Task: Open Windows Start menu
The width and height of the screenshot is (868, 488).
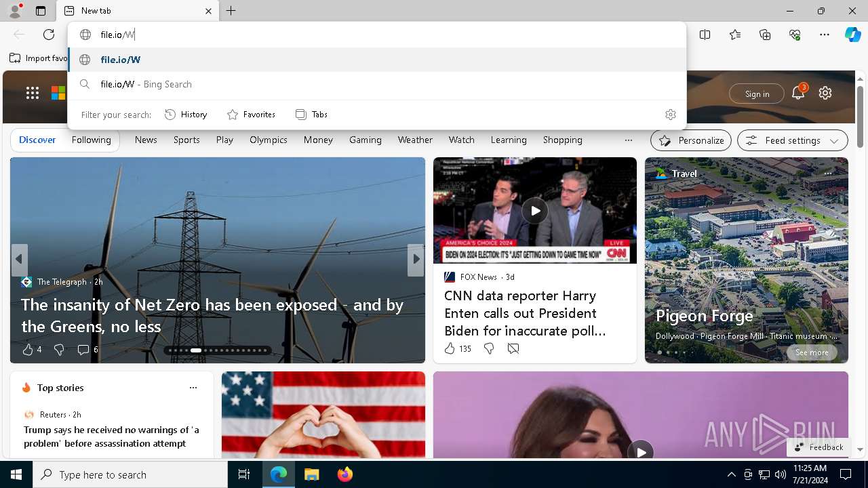Action: click(16, 474)
